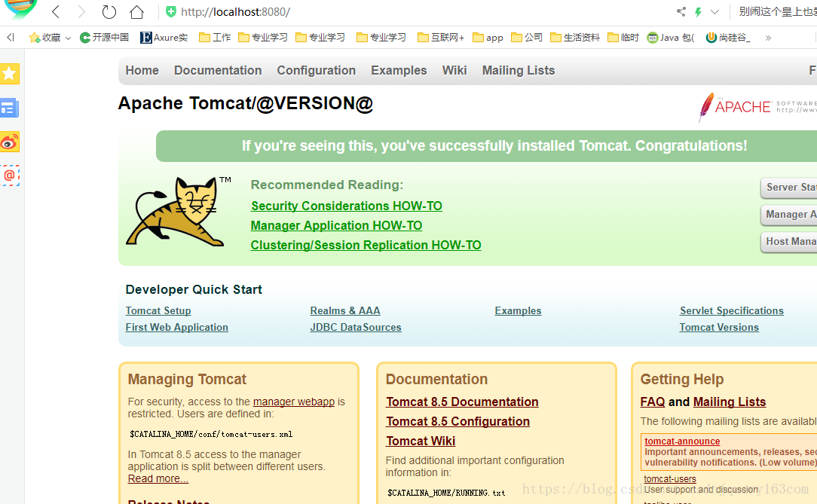817x504 pixels.
Task: Open the 互联网+ bookmark folder
Action: tap(441, 38)
